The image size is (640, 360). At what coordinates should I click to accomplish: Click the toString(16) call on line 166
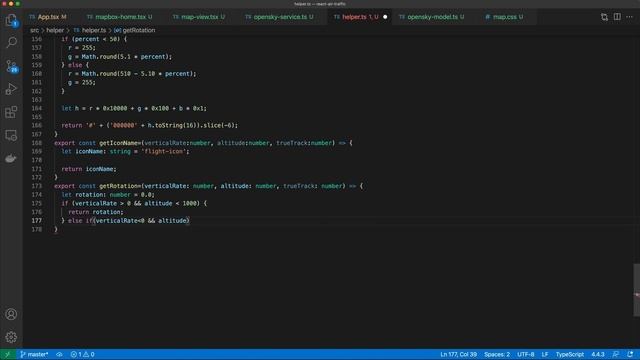pos(176,125)
